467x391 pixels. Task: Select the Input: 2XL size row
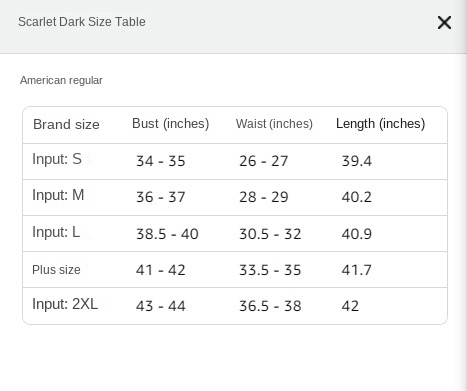tap(235, 306)
